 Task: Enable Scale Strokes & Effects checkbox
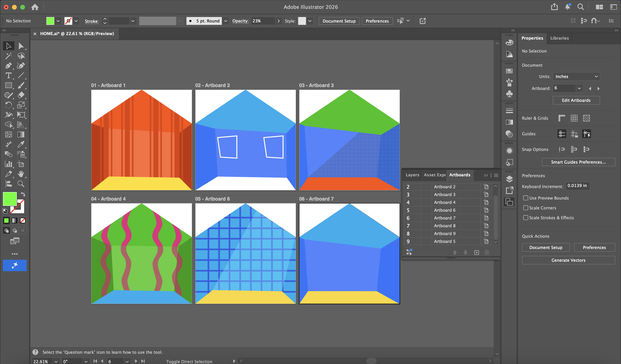tap(525, 218)
